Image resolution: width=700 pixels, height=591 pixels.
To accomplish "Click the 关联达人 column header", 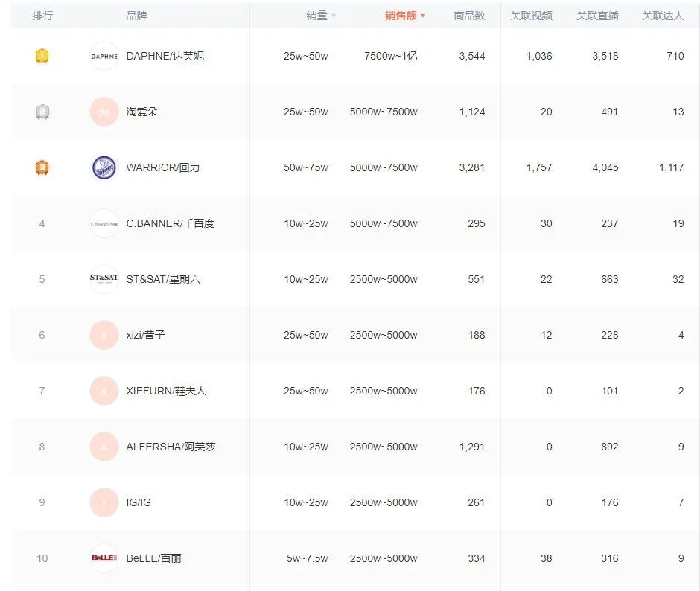I will pos(663,16).
